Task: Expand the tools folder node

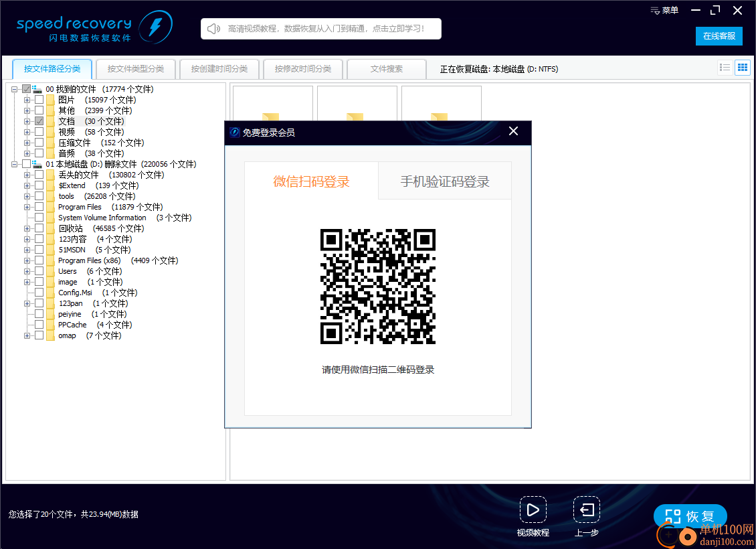Action: point(27,196)
